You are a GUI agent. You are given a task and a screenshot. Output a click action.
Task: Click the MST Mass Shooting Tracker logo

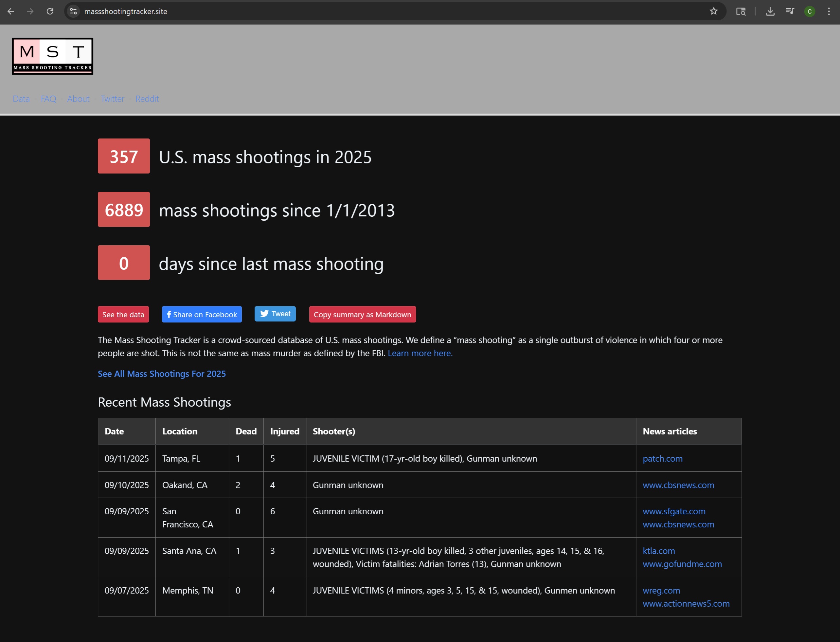(52, 56)
